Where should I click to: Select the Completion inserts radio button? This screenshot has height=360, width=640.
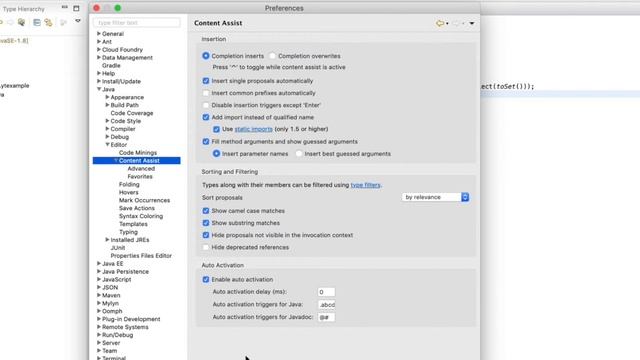click(206, 56)
